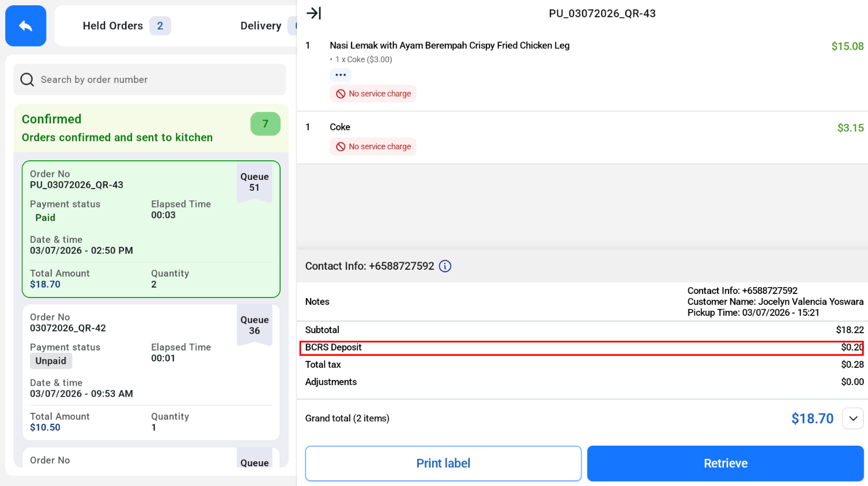This screenshot has height=486, width=868.
Task: Click Confirmed orders count badge 7
Action: [x=266, y=124]
